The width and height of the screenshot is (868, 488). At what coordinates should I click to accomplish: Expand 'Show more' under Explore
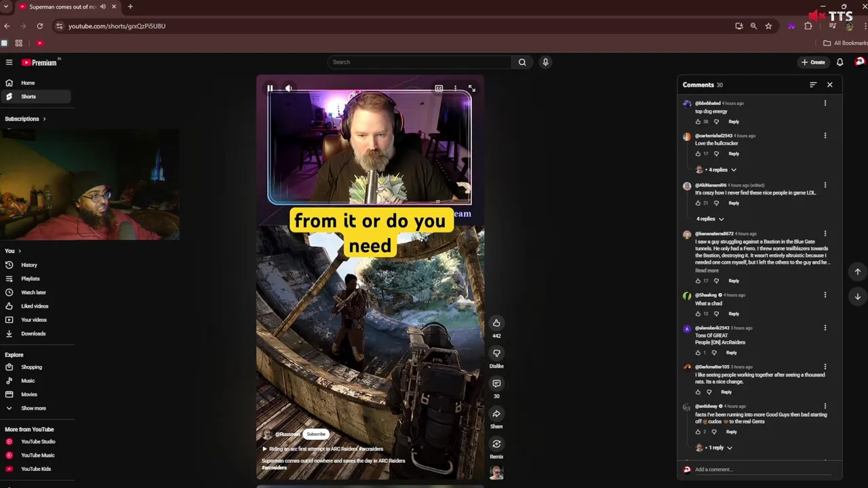pyautogui.click(x=36, y=408)
